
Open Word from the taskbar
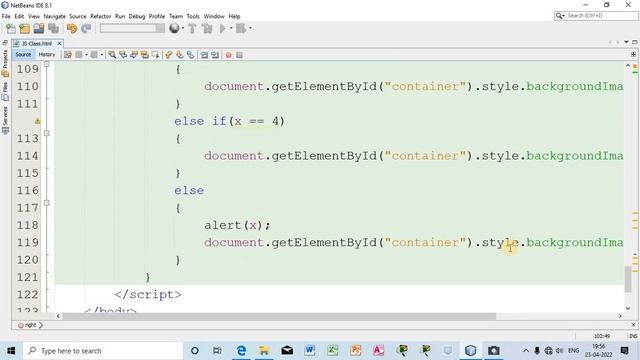310,351
